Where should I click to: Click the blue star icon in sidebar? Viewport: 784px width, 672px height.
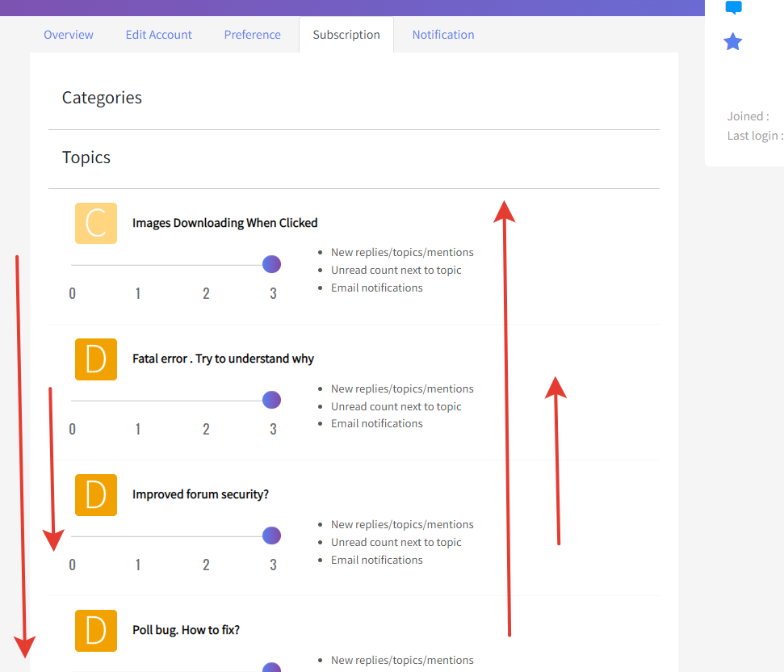(x=732, y=42)
